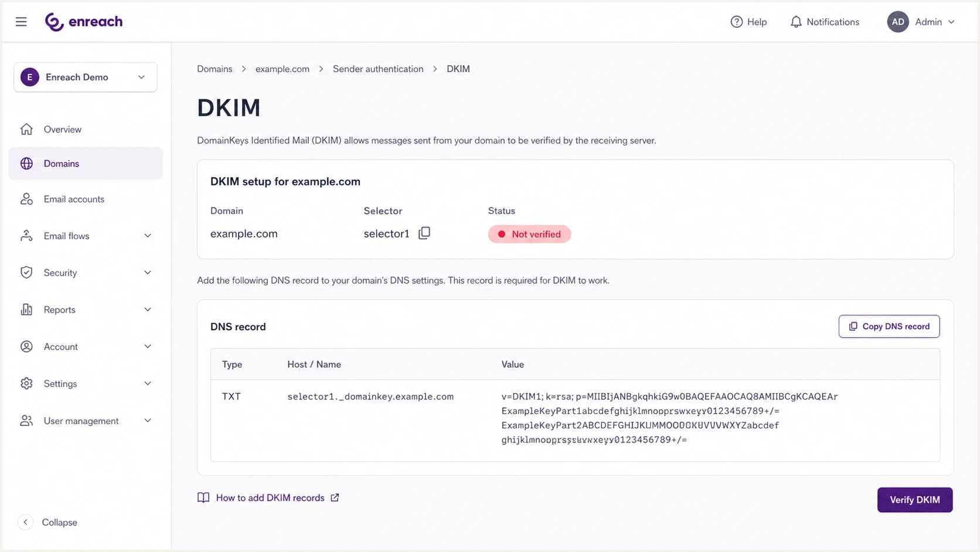Select Domains in the sidebar
This screenshot has height=552, width=980.
click(x=86, y=164)
